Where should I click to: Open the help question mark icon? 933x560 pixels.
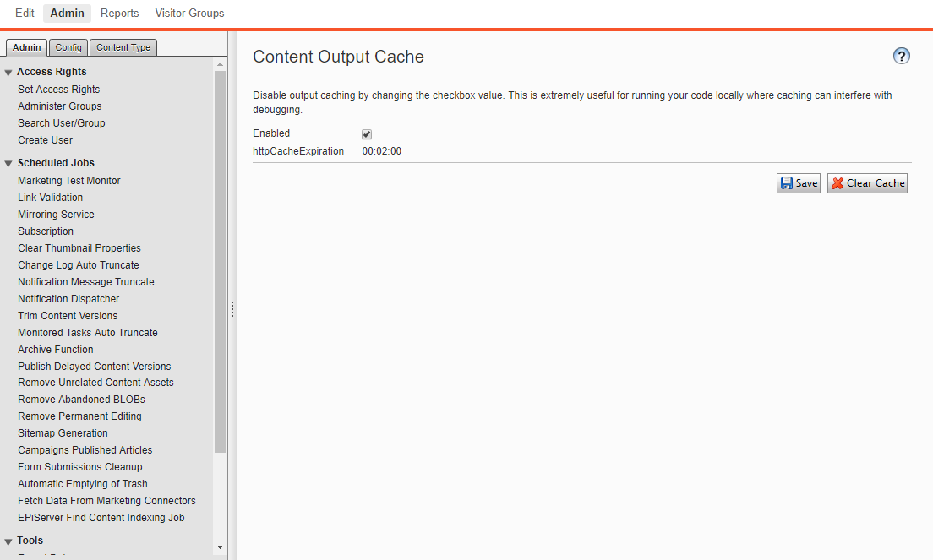901,56
